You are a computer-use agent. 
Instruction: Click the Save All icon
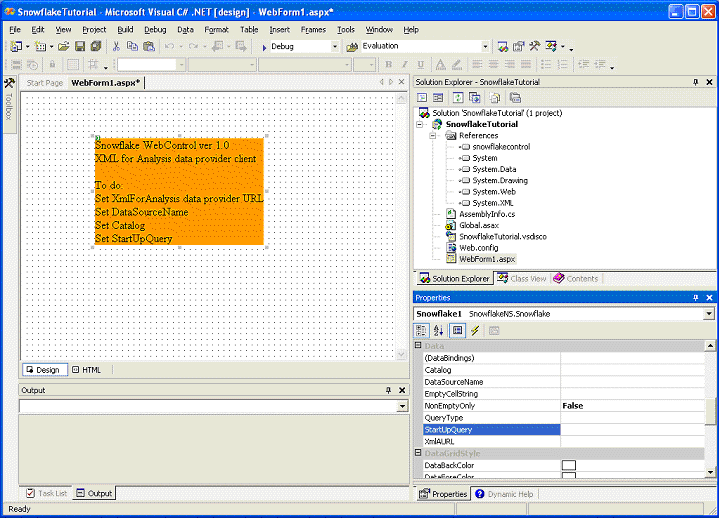(95, 46)
